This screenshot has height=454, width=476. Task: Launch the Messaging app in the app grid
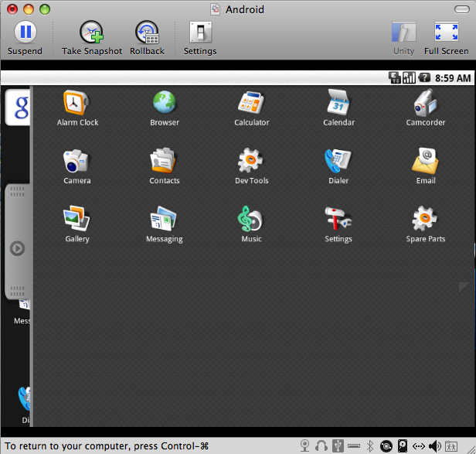point(165,224)
